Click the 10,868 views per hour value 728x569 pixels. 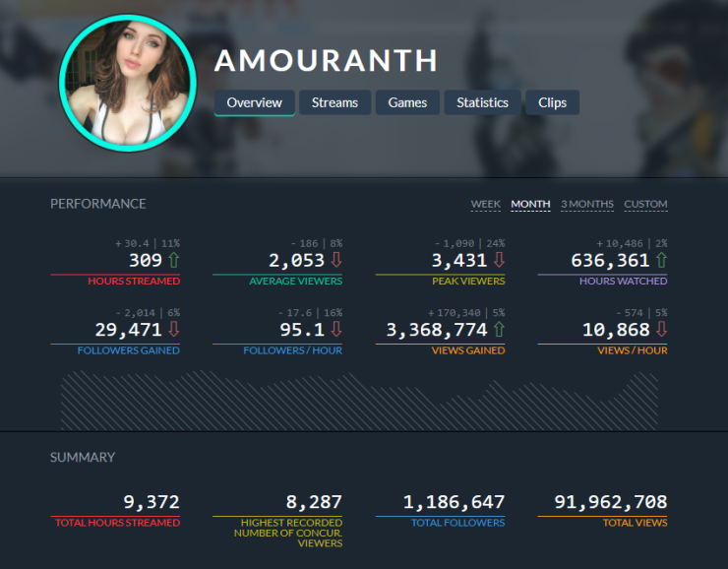point(616,330)
